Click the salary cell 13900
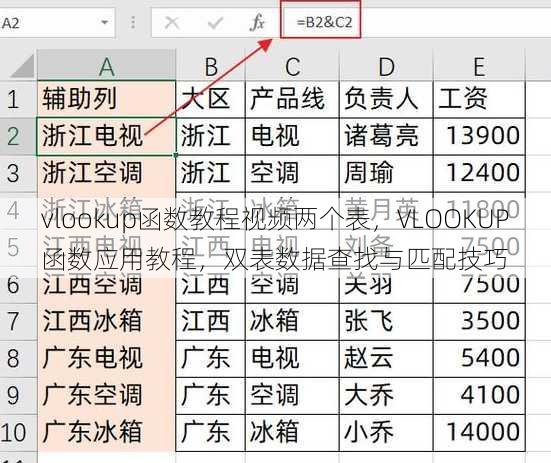 [x=479, y=136]
